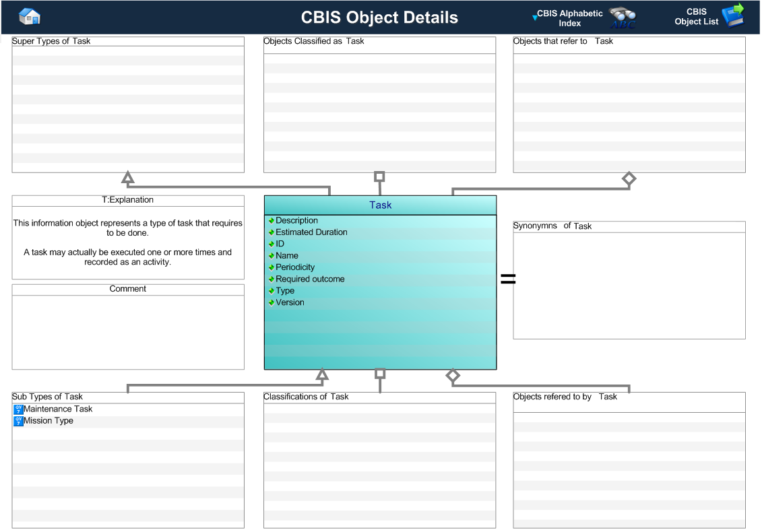Screen dimensions: 762x532
Task: Click the diamond connector under Objects that refer to
Action: click(x=629, y=178)
